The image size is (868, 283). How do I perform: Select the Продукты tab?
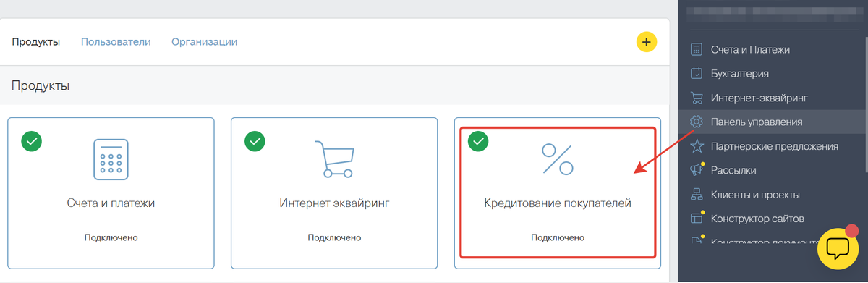[36, 42]
